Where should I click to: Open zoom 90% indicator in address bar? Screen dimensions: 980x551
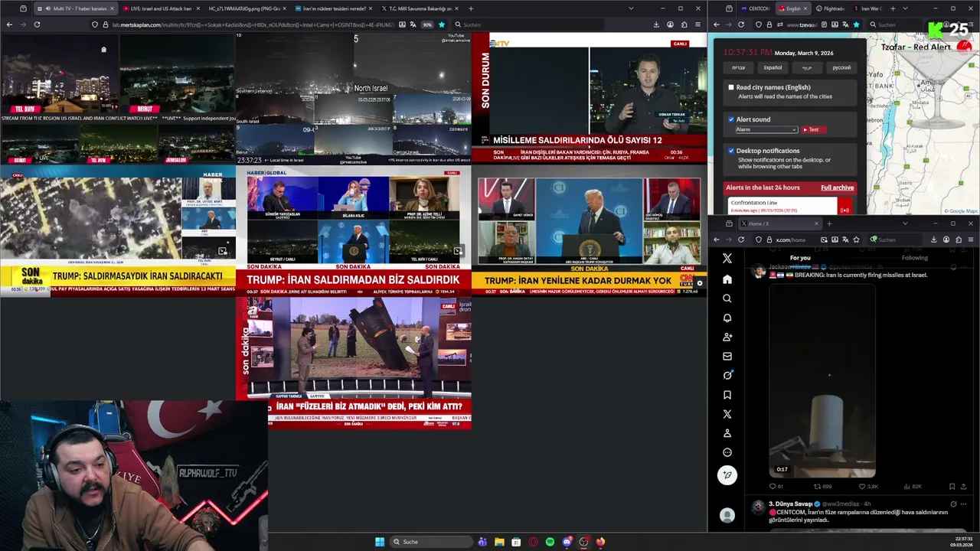427,24
